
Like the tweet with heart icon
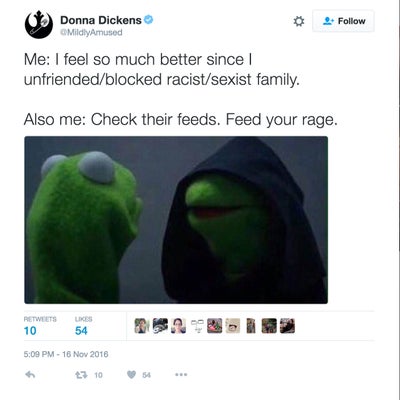pos(132,375)
